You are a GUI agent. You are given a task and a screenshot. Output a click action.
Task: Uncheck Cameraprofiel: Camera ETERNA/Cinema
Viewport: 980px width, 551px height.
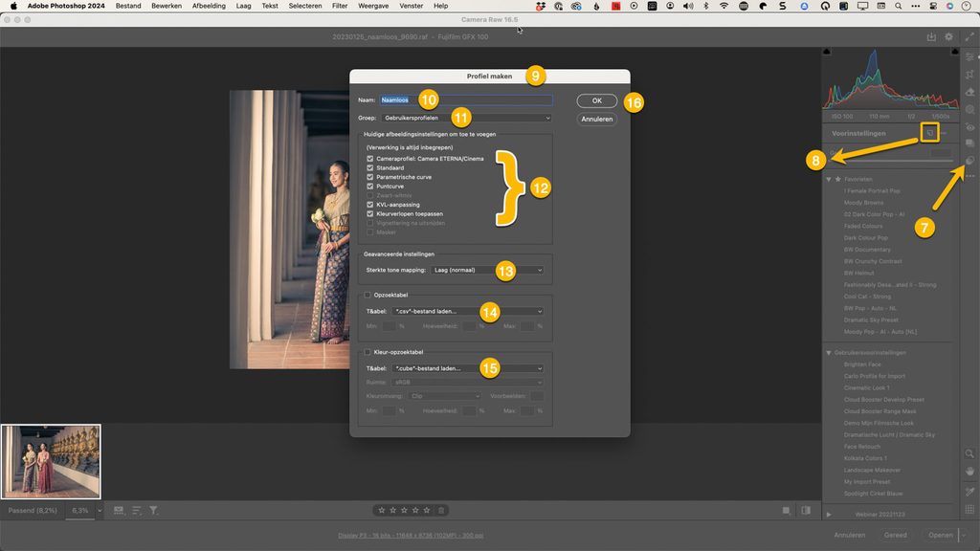[370, 159]
